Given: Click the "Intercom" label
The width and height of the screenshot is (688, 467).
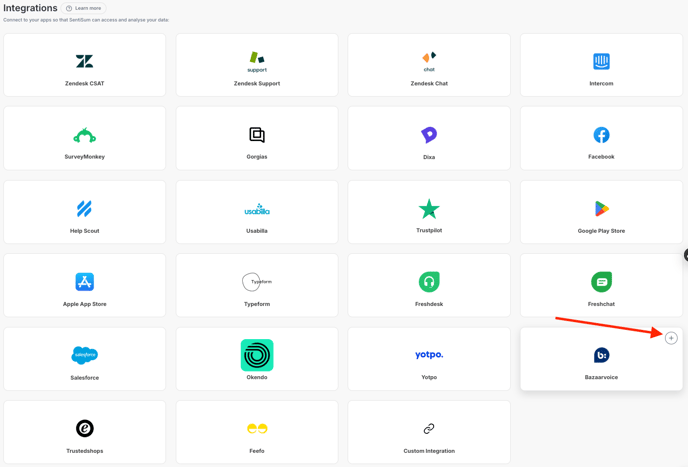Looking at the screenshot, I should (601, 83).
